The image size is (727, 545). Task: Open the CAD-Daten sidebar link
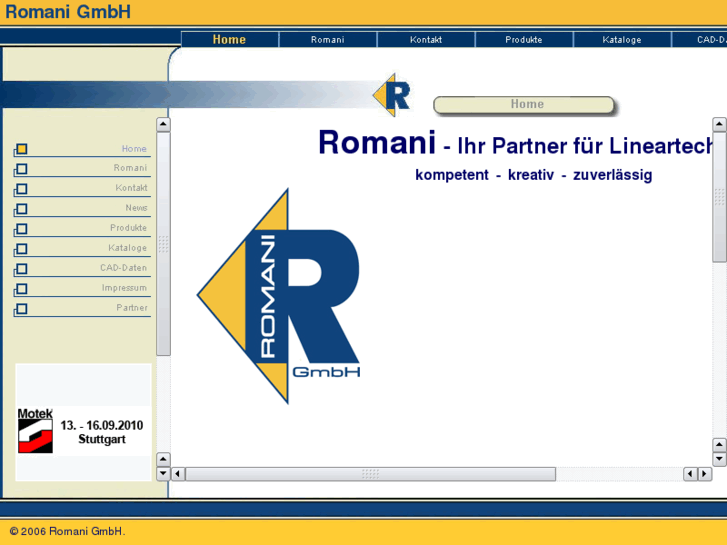pos(123,268)
